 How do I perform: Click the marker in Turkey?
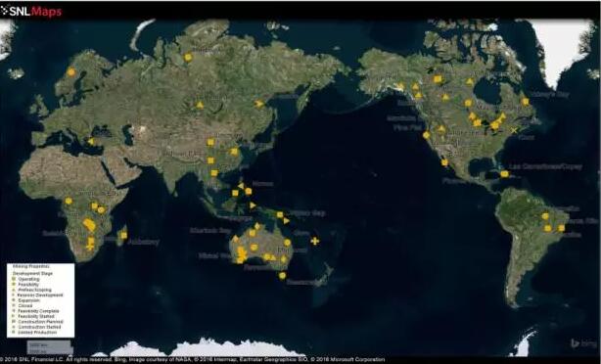91,141
